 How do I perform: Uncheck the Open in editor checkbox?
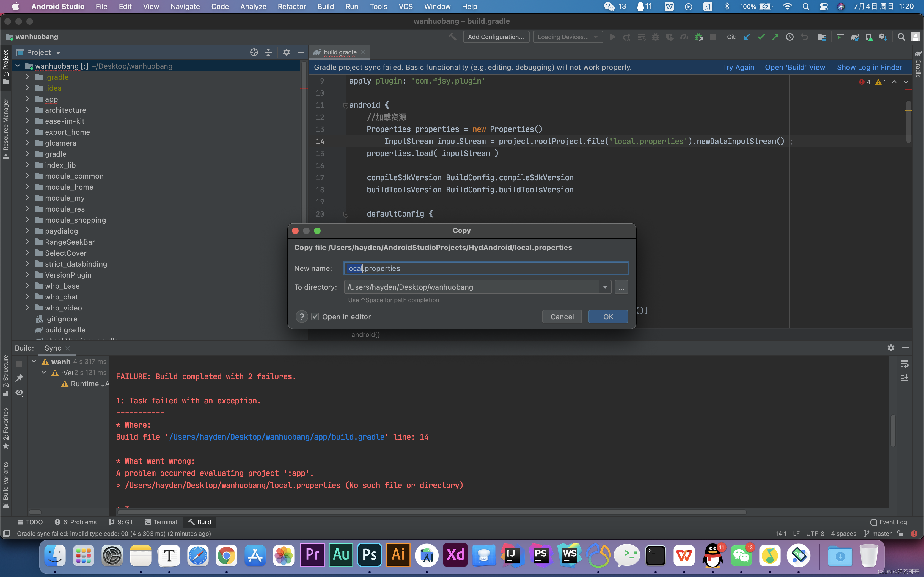pos(315,317)
